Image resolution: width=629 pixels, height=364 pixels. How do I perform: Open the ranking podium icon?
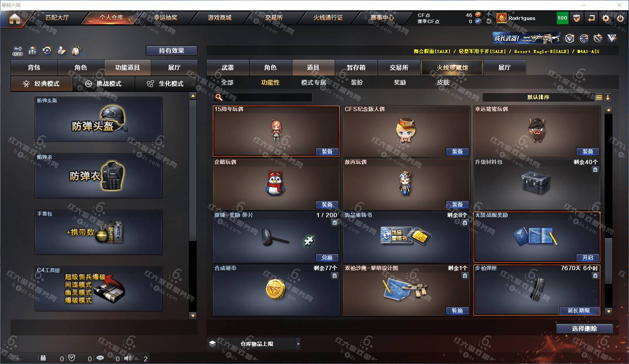click(x=32, y=51)
